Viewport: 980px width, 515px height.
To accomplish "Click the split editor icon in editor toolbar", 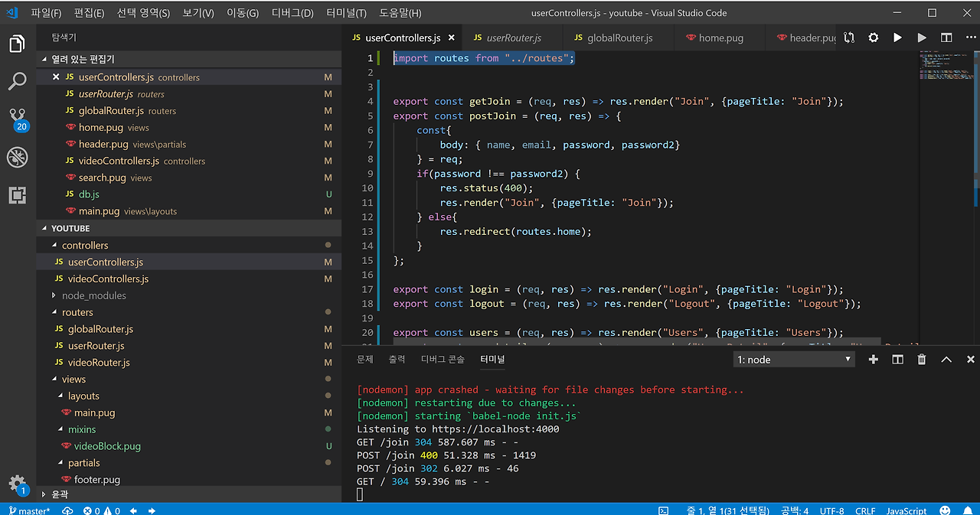I will pyautogui.click(x=946, y=37).
